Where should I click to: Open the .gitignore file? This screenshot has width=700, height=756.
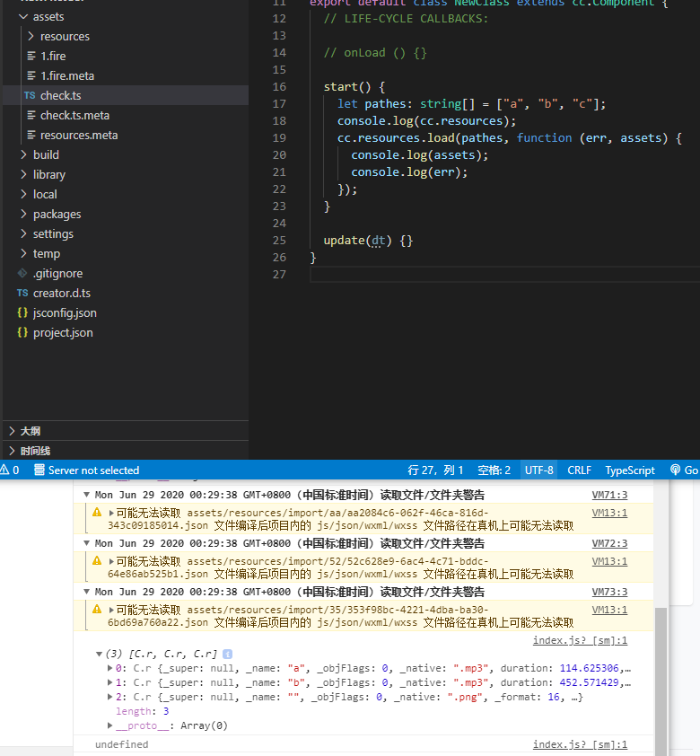pos(57,273)
